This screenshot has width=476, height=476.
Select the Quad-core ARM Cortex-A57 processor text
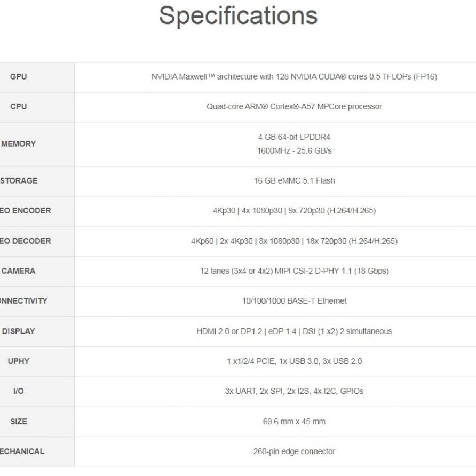294,107
